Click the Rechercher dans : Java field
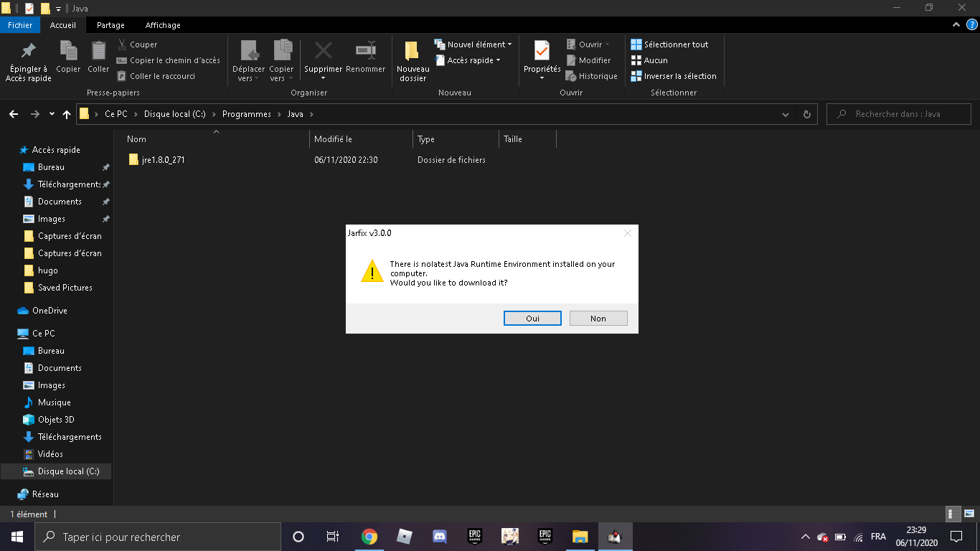Viewport: 980px width, 551px height. (x=899, y=114)
